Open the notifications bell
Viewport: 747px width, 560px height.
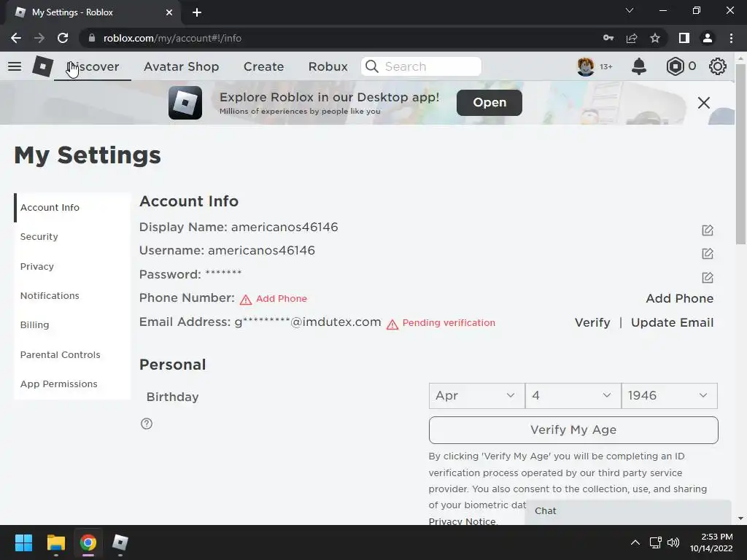coord(639,66)
